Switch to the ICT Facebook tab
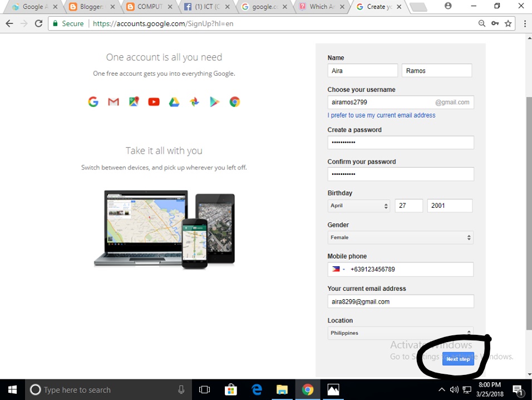Screen dimensions: 532x400 tap(206, 7)
